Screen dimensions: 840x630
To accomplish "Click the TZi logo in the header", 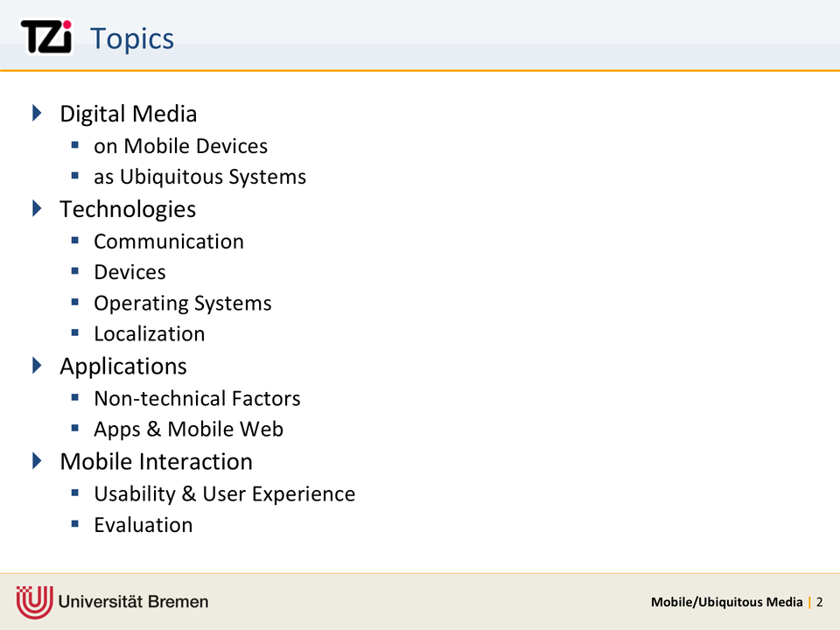I will (45, 38).
